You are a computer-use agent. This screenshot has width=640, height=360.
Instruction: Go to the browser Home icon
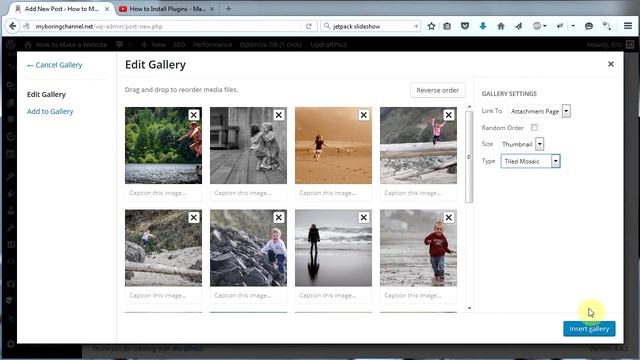(x=501, y=26)
